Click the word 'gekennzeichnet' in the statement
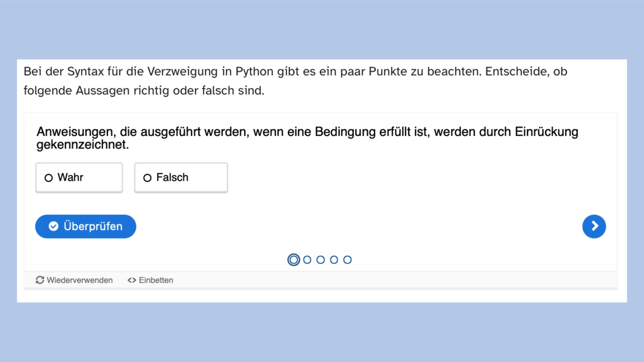Screen dimensions: 644x362 pyautogui.click(x=82, y=145)
